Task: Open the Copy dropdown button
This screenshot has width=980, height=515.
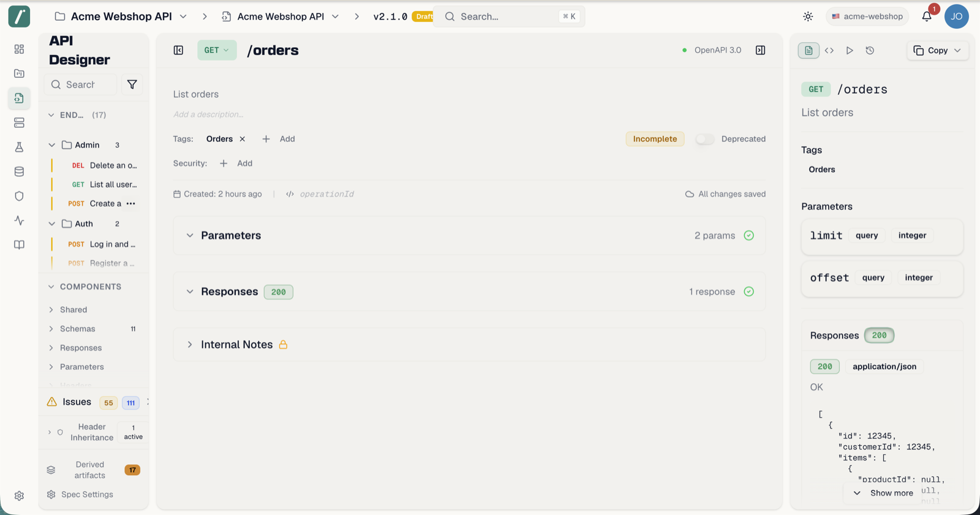Action: [x=937, y=50]
